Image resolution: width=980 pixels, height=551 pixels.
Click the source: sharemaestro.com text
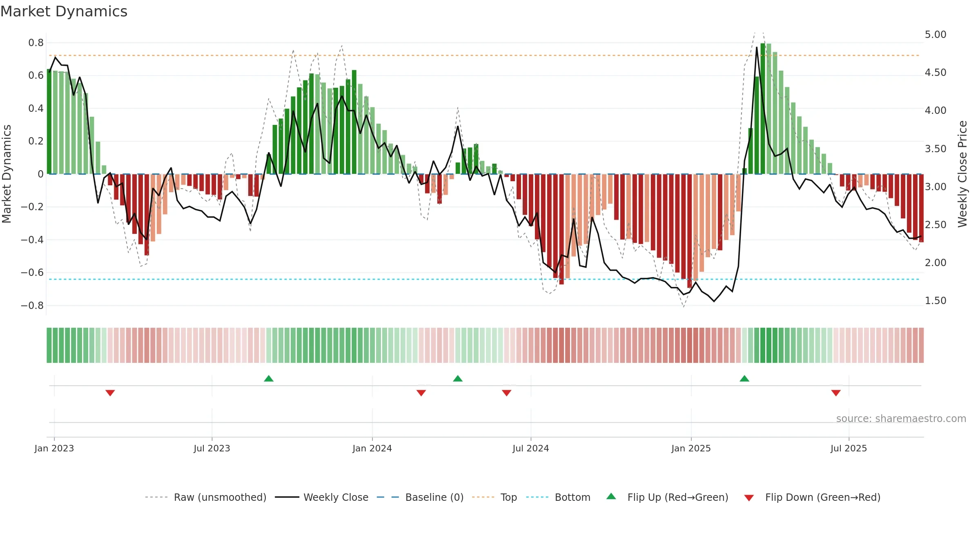(x=901, y=418)
